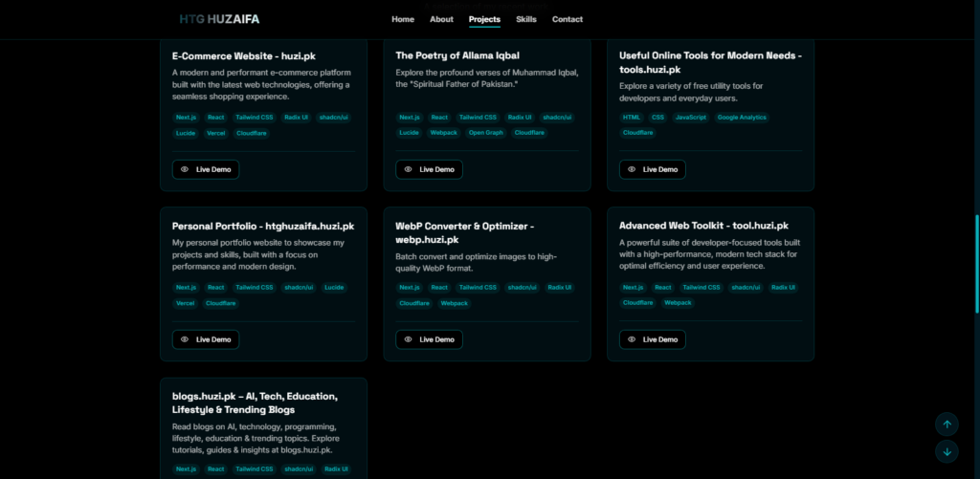Image resolution: width=980 pixels, height=479 pixels.
Task: Click Radix UI tag in E-Commerce card
Action: 297,118
